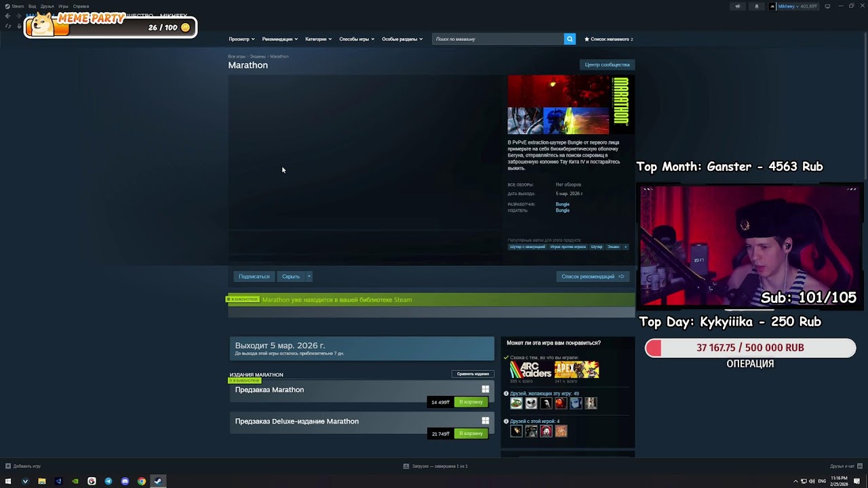Open the Windows notification center icon

pos(857,481)
